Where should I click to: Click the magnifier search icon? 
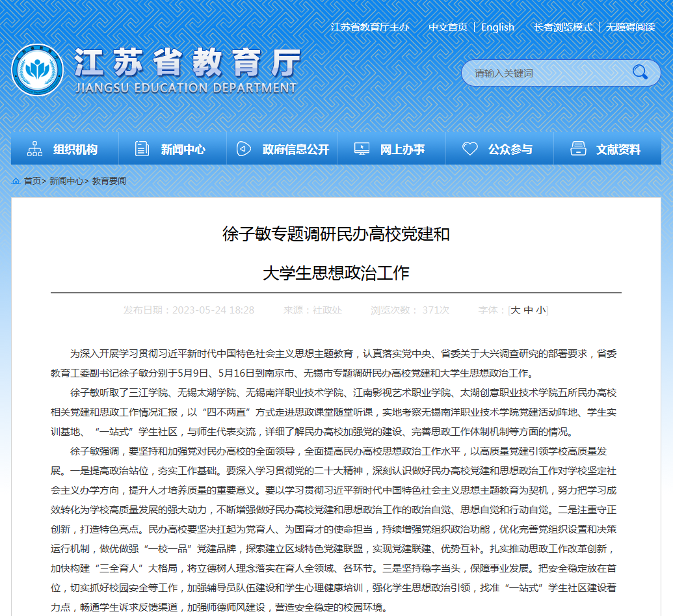640,72
